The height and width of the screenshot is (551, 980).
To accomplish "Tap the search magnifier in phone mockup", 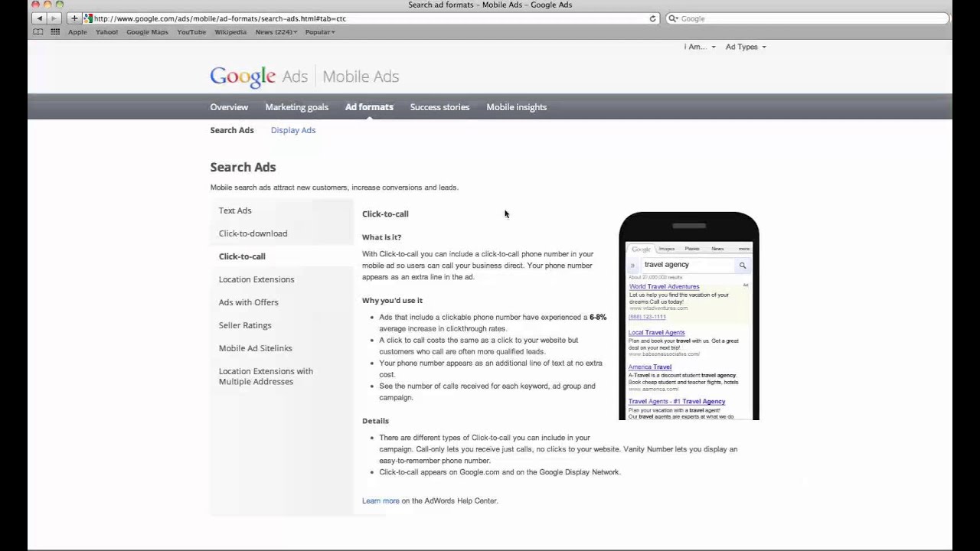I will [742, 265].
